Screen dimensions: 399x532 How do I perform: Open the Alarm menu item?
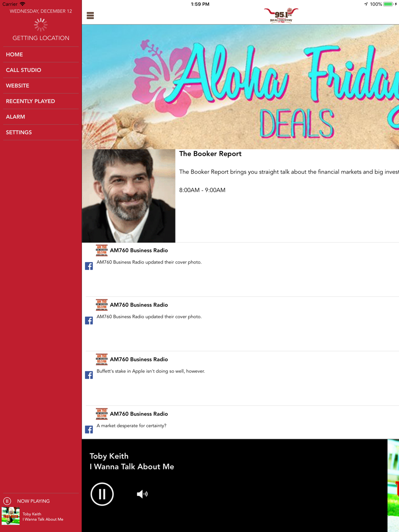[41, 117]
